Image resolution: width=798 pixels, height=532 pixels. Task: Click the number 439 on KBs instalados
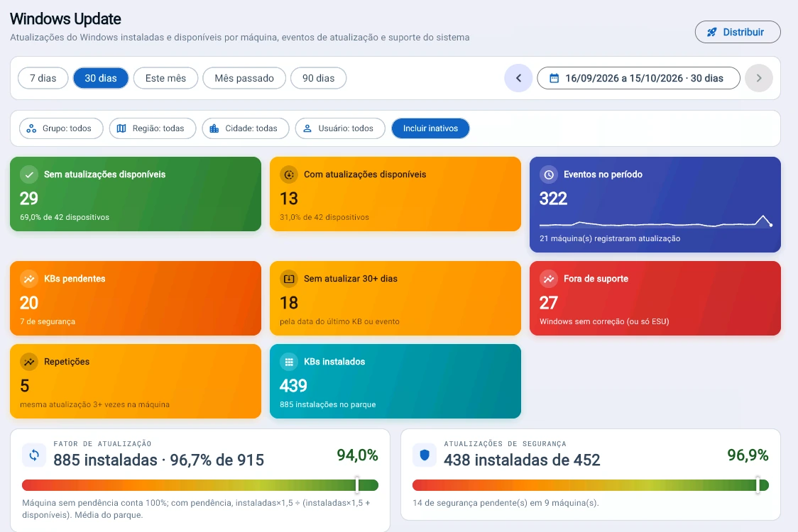pos(294,385)
